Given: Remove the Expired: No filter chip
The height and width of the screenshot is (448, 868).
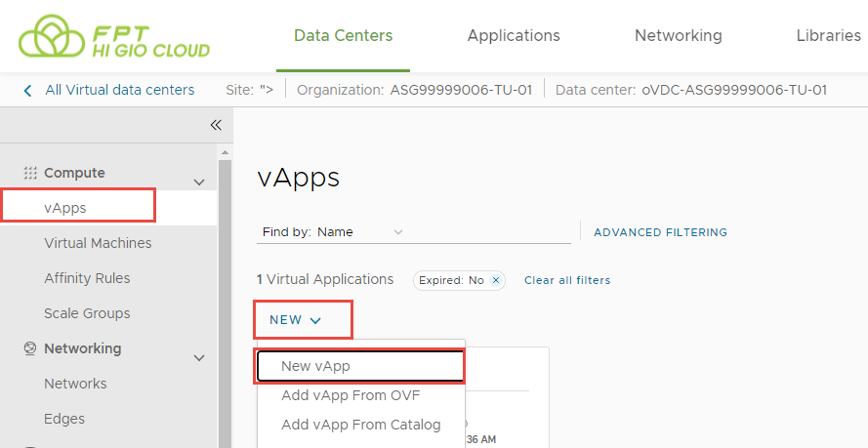Looking at the screenshot, I should point(496,280).
